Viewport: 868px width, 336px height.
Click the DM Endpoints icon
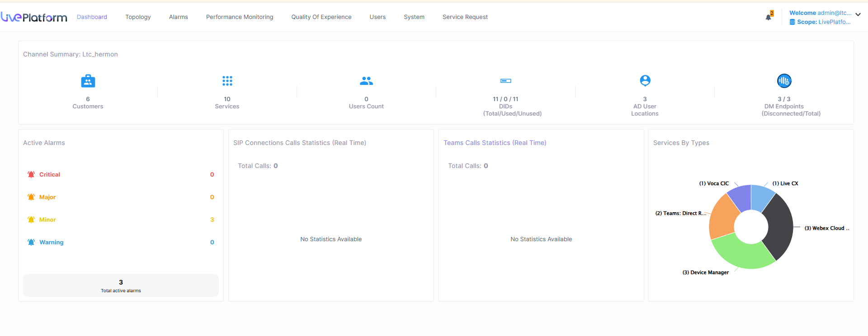784,81
